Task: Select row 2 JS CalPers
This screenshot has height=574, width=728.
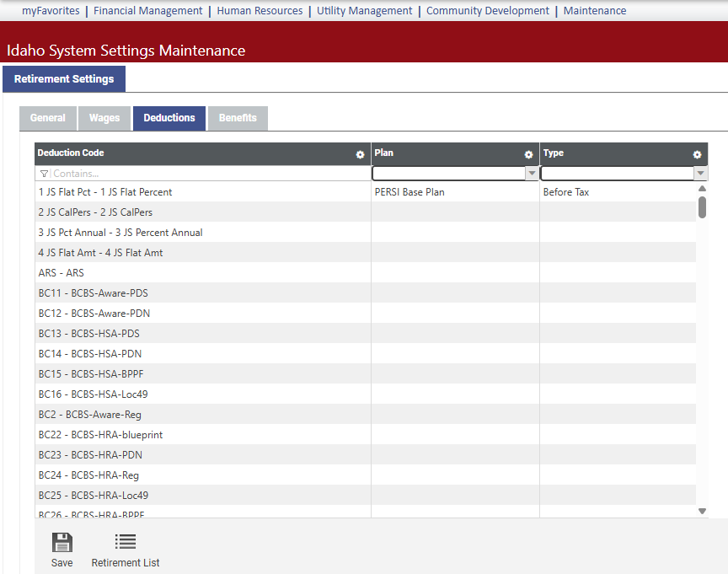Action: [365, 212]
